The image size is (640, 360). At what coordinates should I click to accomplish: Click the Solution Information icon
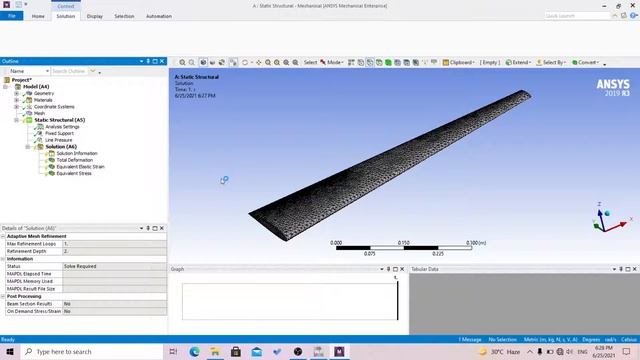[x=52, y=153]
